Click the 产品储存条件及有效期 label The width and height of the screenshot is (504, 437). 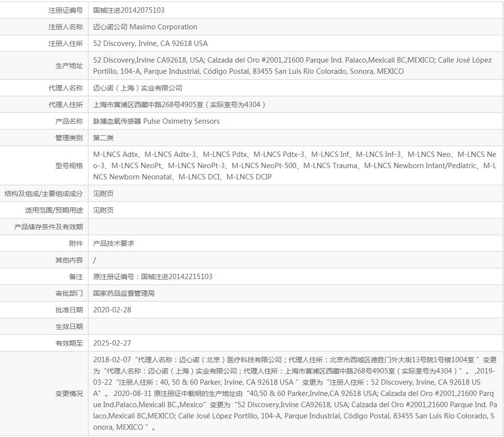point(48,227)
